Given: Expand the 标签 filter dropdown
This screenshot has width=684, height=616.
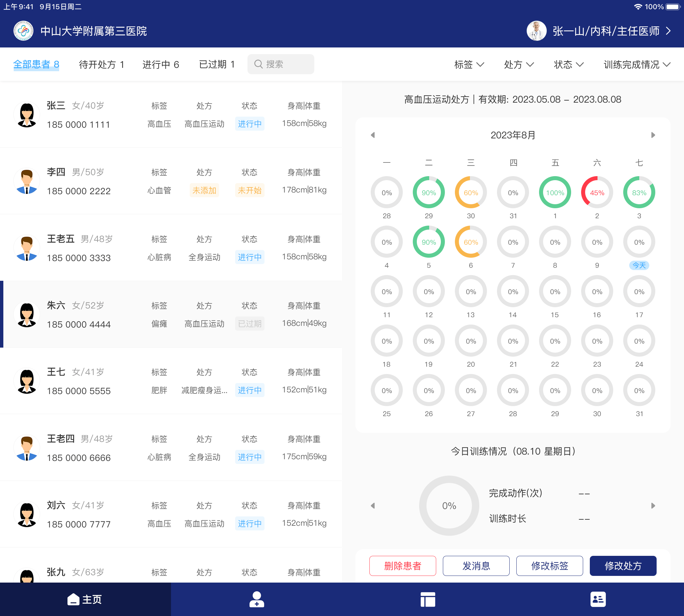Looking at the screenshot, I should 469,64.
